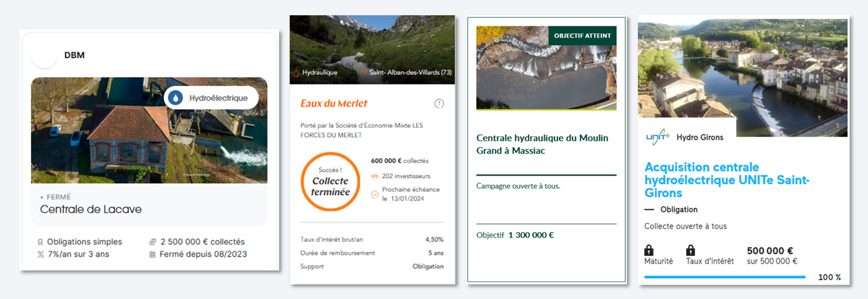Image resolution: width=868 pixels, height=299 pixels.
Task: Click the 'Taux d'intérêt brut/an' row label
Action: pyautogui.click(x=332, y=240)
